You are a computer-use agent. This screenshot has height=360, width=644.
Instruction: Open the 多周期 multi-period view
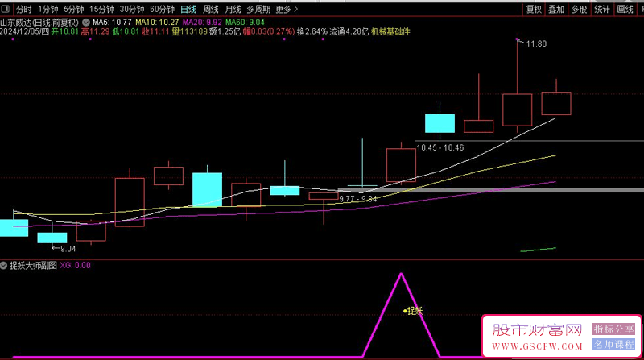(x=258, y=9)
